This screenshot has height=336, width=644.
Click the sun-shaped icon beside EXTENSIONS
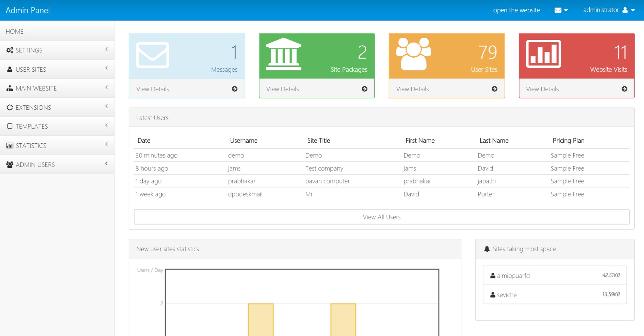(x=10, y=107)
